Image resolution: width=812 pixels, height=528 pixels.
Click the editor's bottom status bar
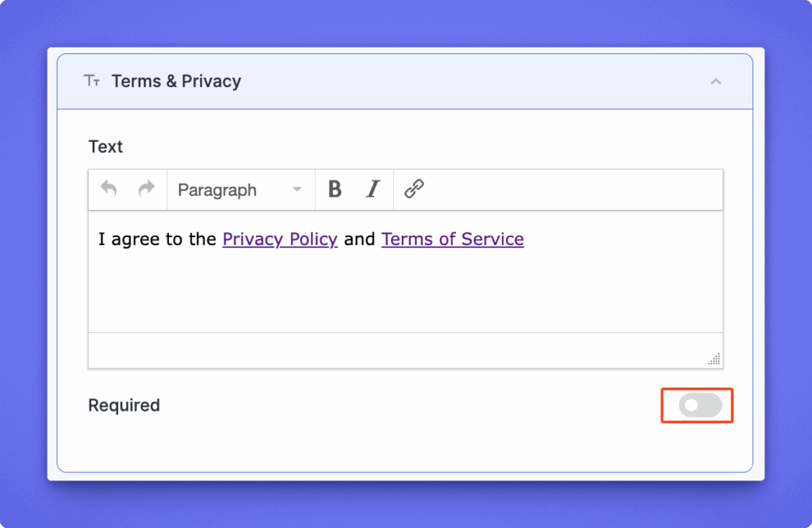point(396,350)
